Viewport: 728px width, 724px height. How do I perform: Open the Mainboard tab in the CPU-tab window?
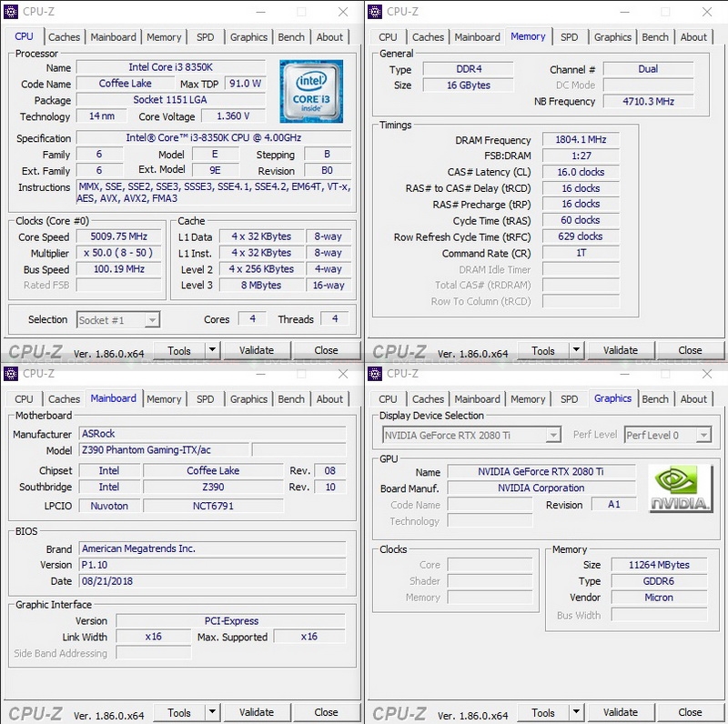point(113,37)
